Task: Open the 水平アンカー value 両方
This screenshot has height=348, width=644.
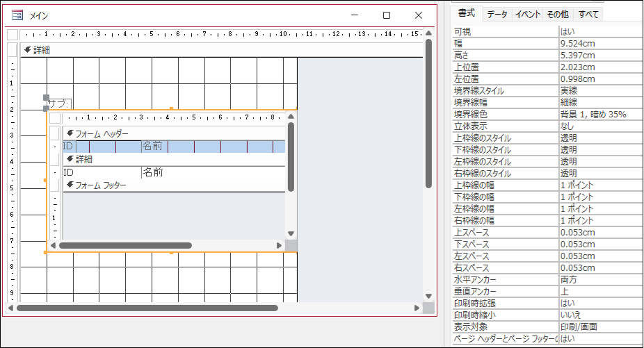Action: [x=601, y=280]
